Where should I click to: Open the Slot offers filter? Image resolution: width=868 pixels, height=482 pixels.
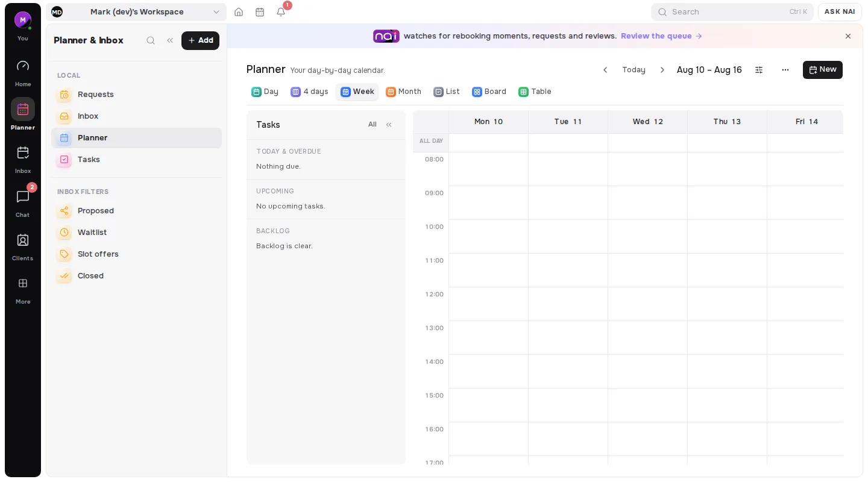tap(136, 254)
